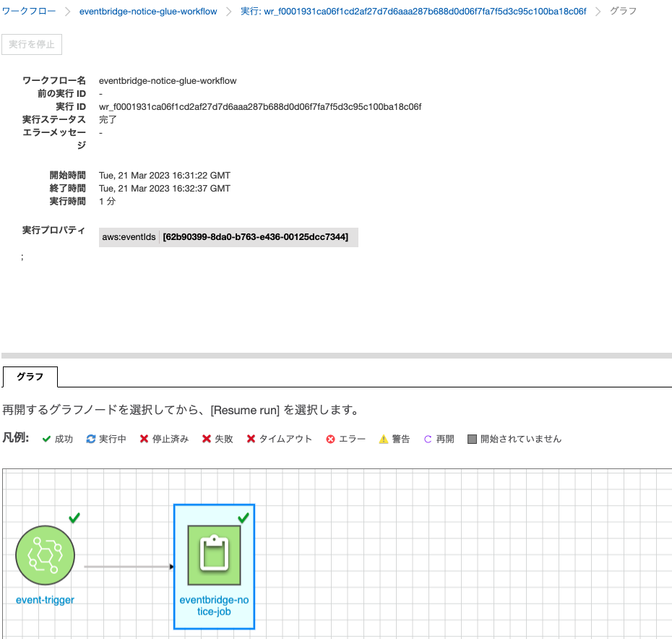Select the eventbridge-notice-job clipboard icon
Screen dimensions: 672x639
pos(215,555)
